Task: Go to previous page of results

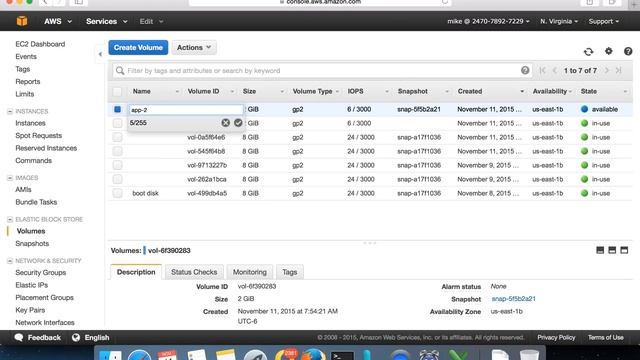Action: tap(555, 70)
